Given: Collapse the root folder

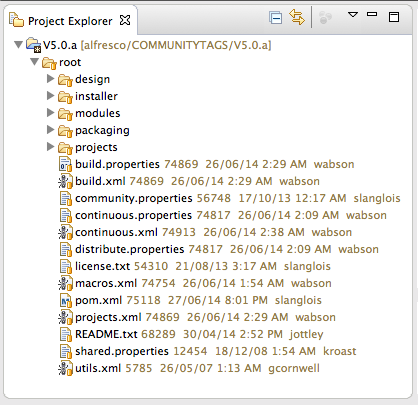Looking at the screenshot, I should (34, 61).
